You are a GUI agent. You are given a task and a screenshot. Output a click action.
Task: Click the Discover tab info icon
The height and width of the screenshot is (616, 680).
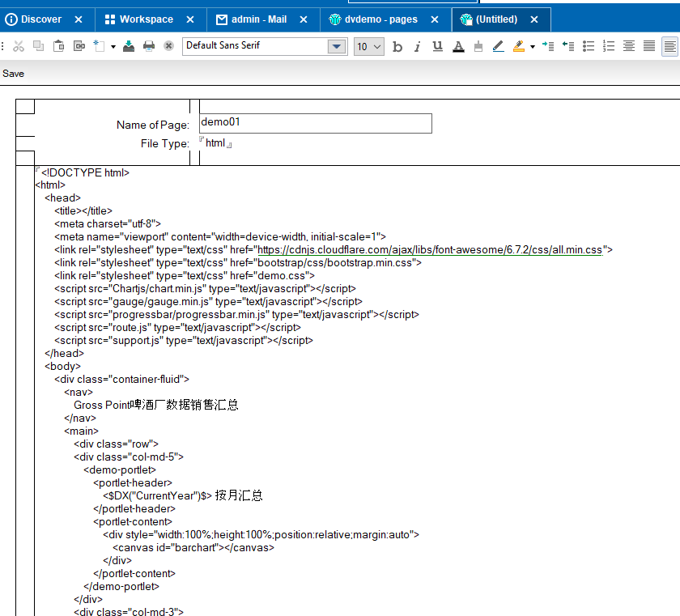point(11,19)
